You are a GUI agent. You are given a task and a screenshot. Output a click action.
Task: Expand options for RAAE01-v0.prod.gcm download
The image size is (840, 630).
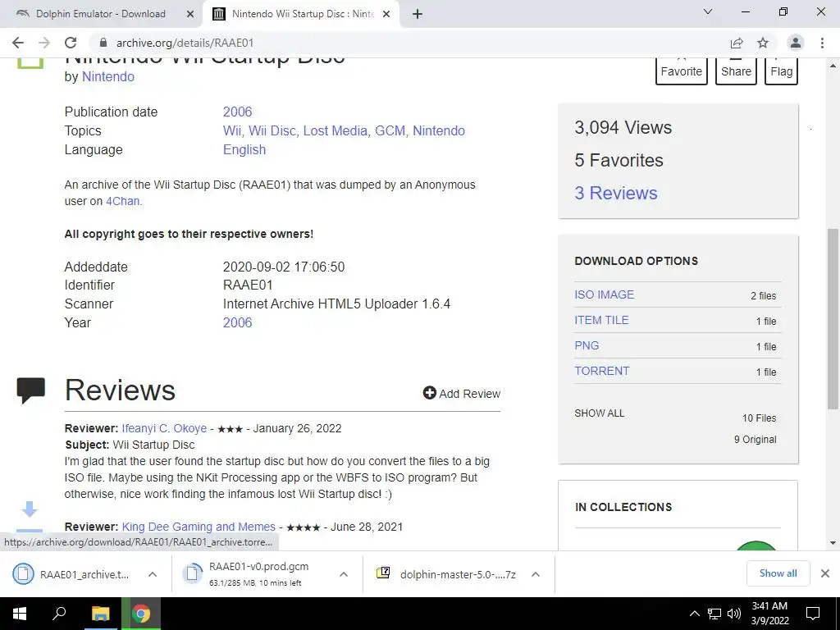344,574
